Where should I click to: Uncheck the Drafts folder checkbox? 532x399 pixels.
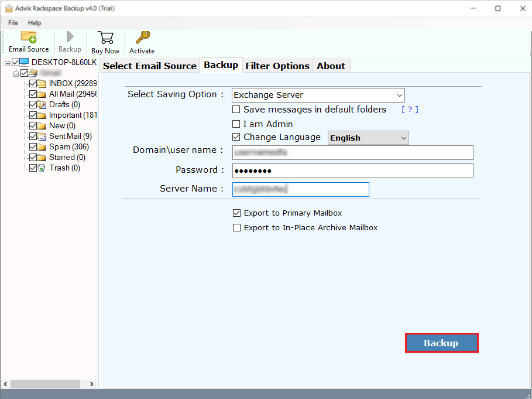point(33,105)
